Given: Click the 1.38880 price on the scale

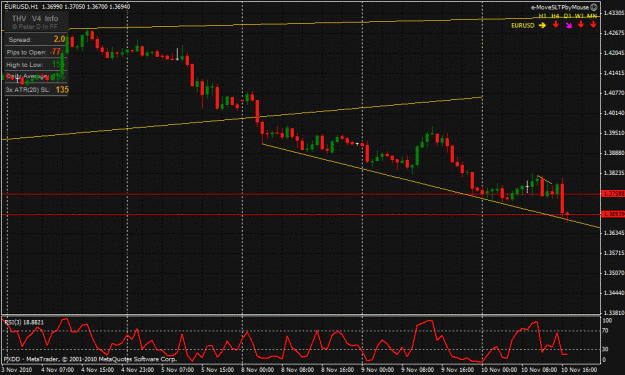Looking at the screenshot, I should coord(614,153).
